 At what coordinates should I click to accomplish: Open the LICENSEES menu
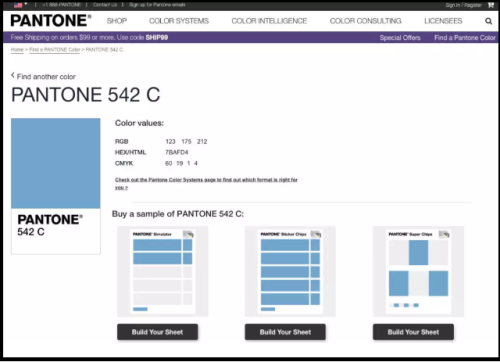(x=443, y=21)
